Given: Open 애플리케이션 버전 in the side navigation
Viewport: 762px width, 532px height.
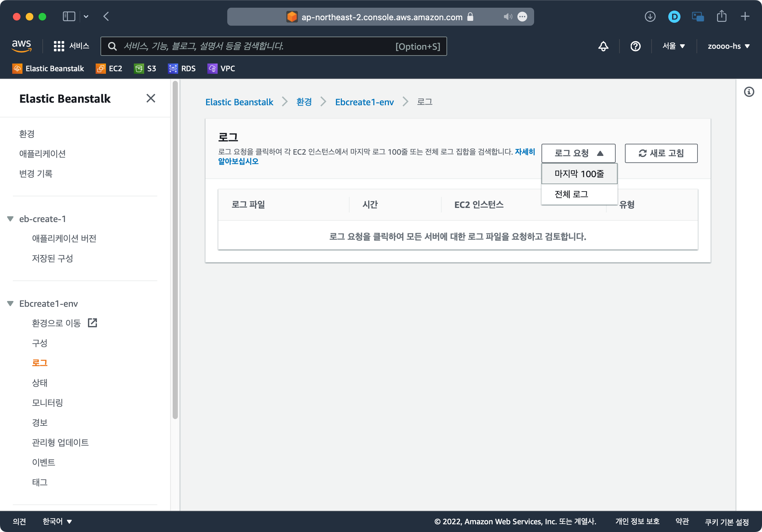Looking at the screenshot, I should 64,238.
